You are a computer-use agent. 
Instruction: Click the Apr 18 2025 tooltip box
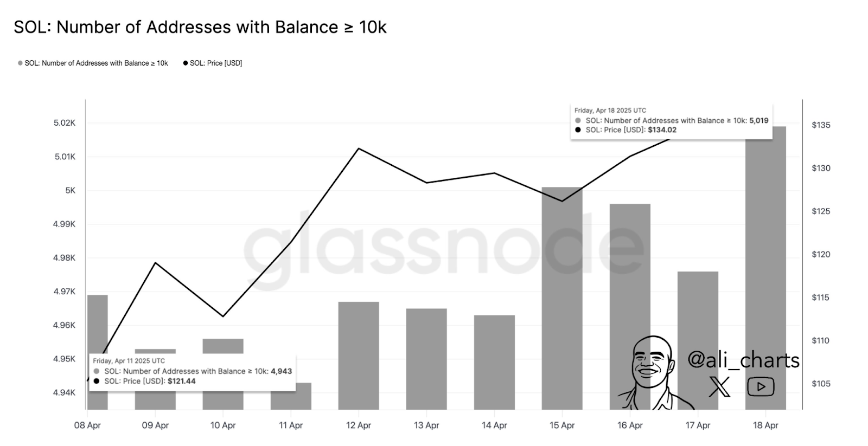coord(672,120)
